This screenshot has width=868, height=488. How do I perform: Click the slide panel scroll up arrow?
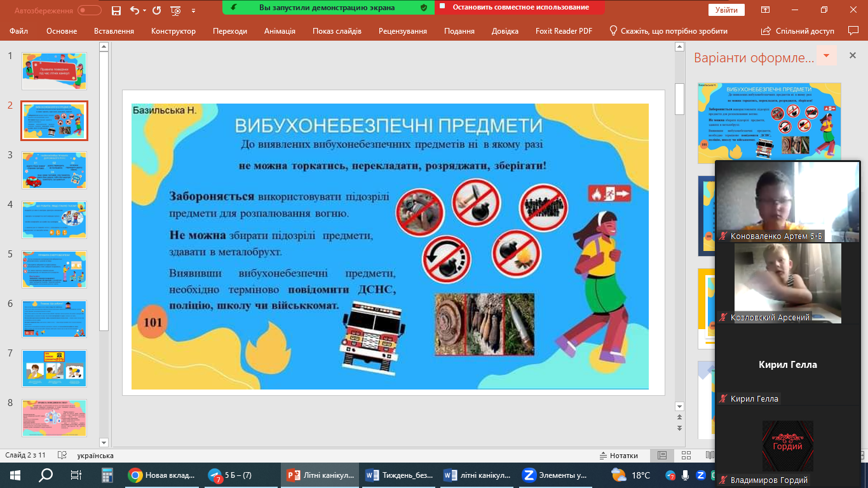[x=104, y=46]
